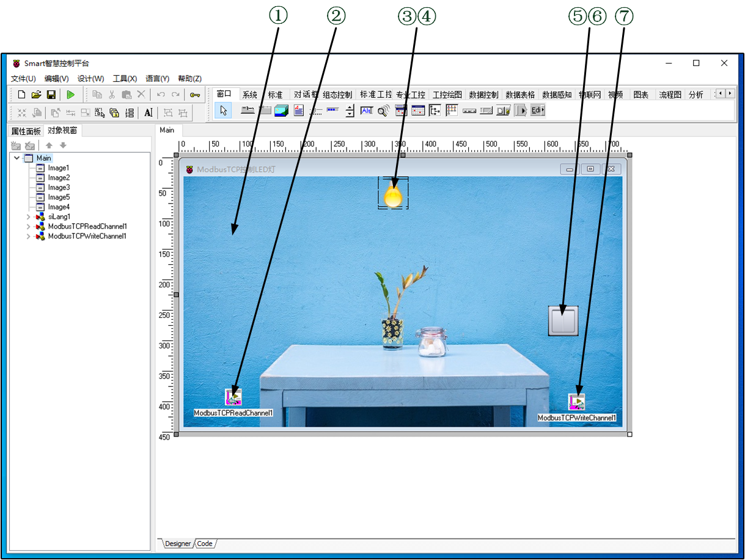Select the wall switch image on the form

coord(563,320)
